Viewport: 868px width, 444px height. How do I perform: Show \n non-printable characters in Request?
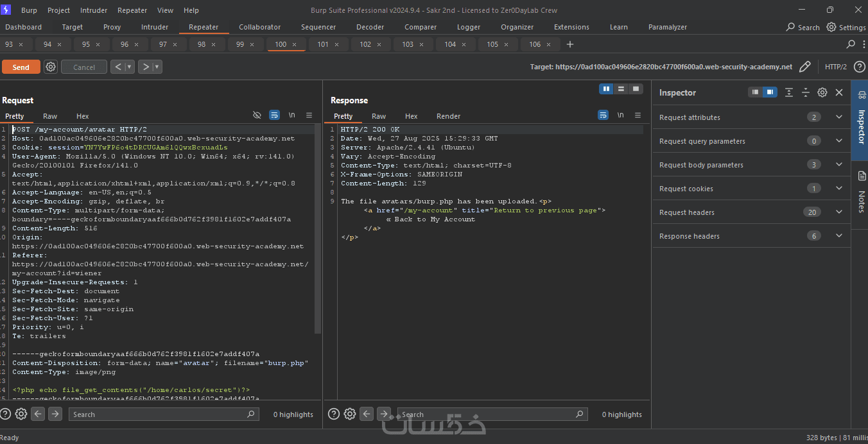click(x=292, y=115)
